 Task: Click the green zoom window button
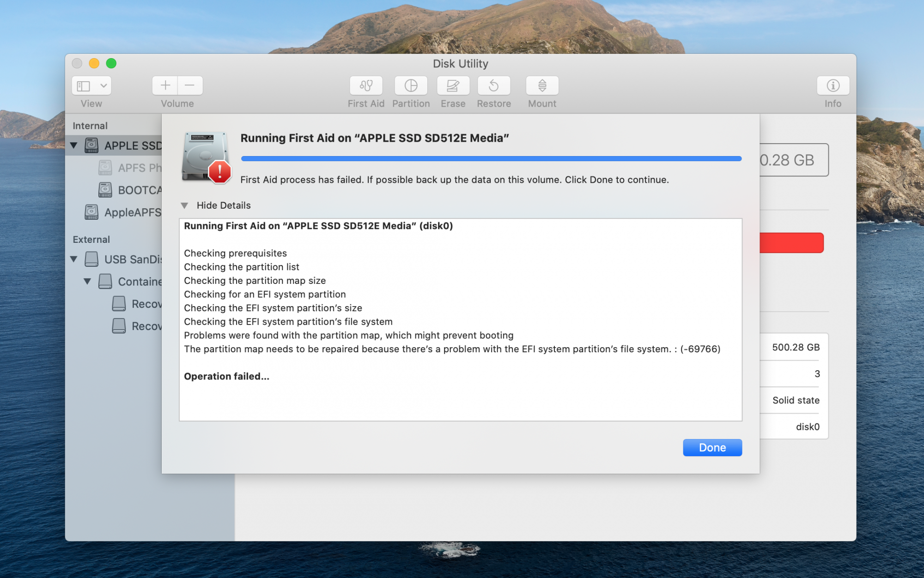[x=111, y=63]
